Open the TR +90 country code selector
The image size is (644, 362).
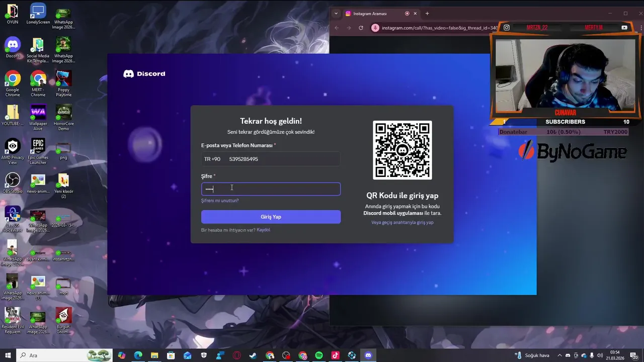click(x=212, y=159)
